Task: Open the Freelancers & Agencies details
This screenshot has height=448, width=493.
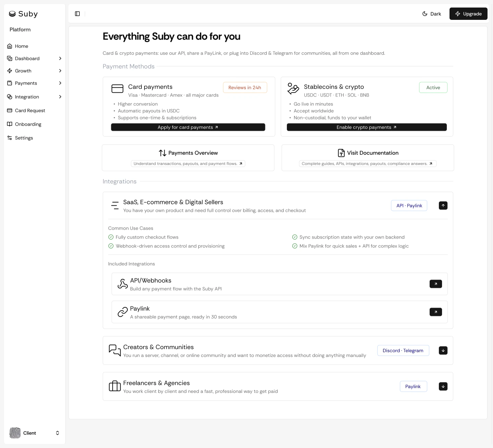Action: pos(443,386)
